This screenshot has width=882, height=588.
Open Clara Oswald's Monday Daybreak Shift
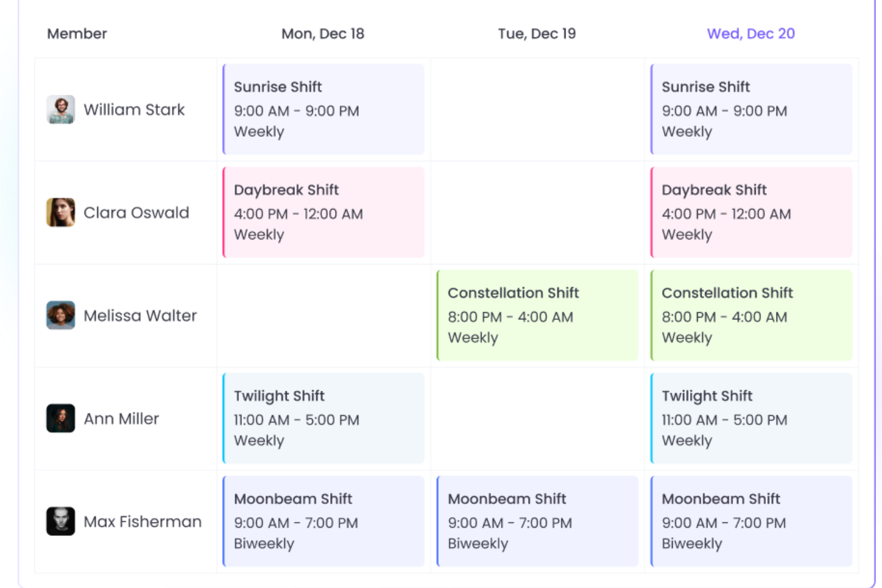pyautogui.click(x=323, y=213)
